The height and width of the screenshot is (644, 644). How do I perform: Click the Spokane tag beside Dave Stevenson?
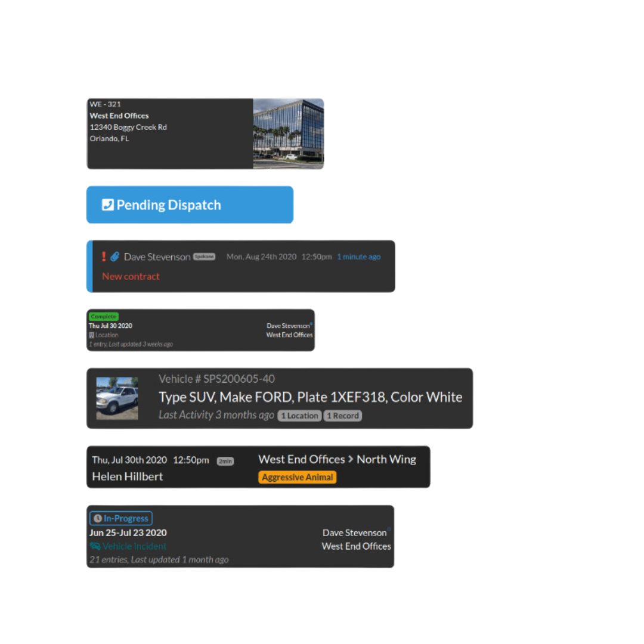[204, 257]
